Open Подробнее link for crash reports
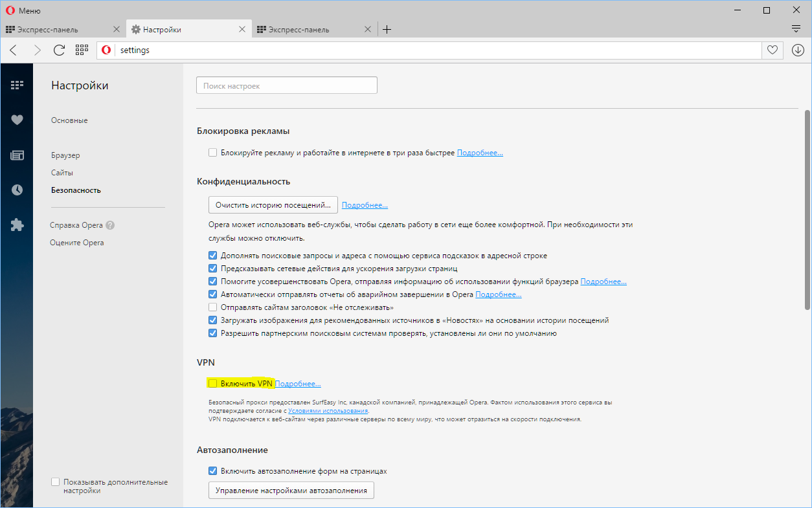The height and width of the screenshot is (508, 812). coord(499,294)
